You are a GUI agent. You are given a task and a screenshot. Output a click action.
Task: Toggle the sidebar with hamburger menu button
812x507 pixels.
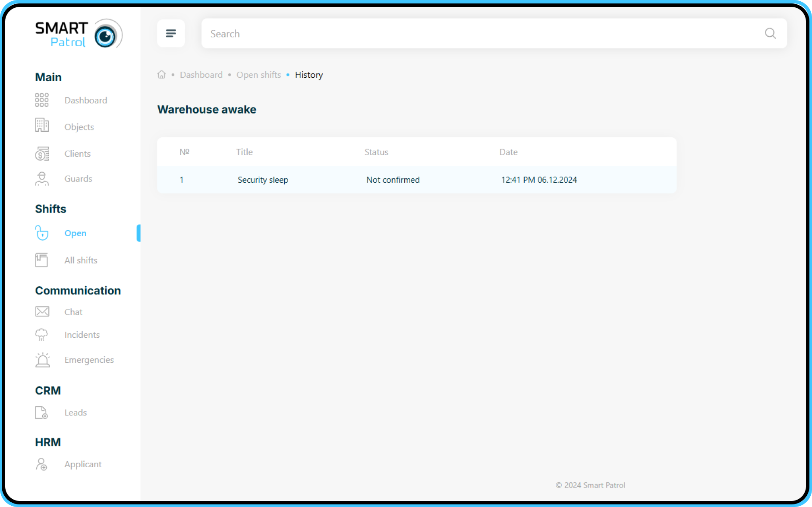pyautogui.click(x=171, y=33)
